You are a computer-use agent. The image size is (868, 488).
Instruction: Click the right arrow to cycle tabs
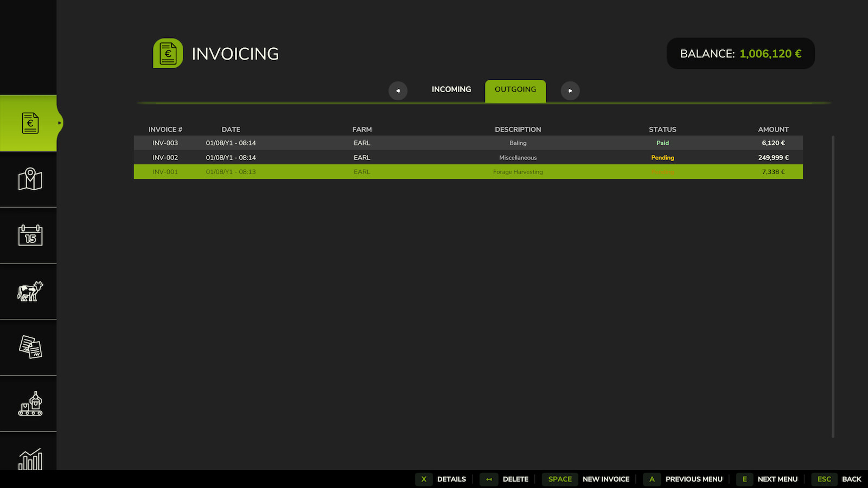pos(570,91)
